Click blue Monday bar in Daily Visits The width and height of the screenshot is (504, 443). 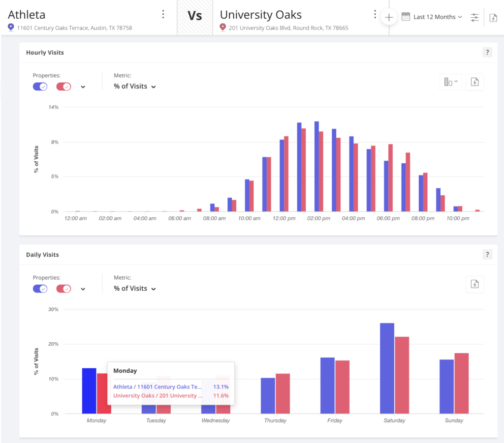coord(89,391)
